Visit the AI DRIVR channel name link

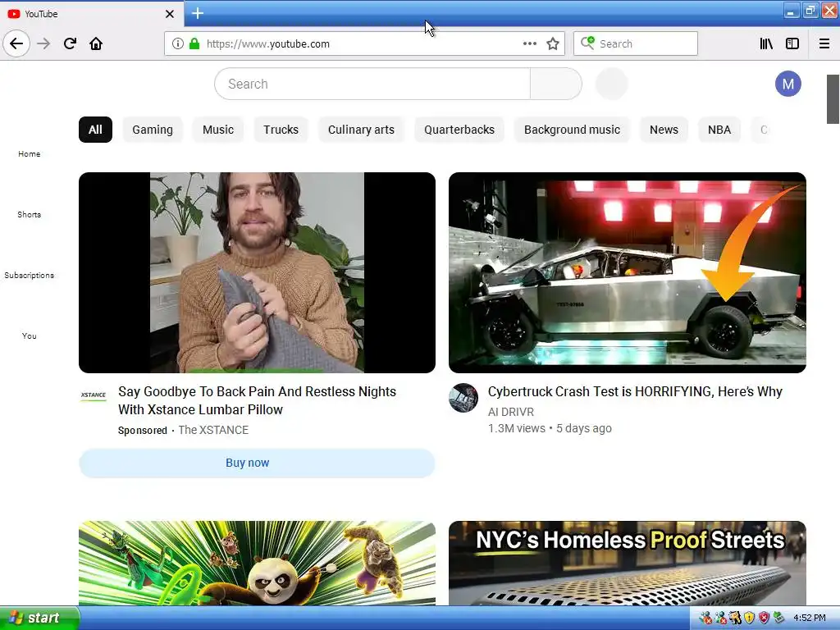tap(510, 412)
